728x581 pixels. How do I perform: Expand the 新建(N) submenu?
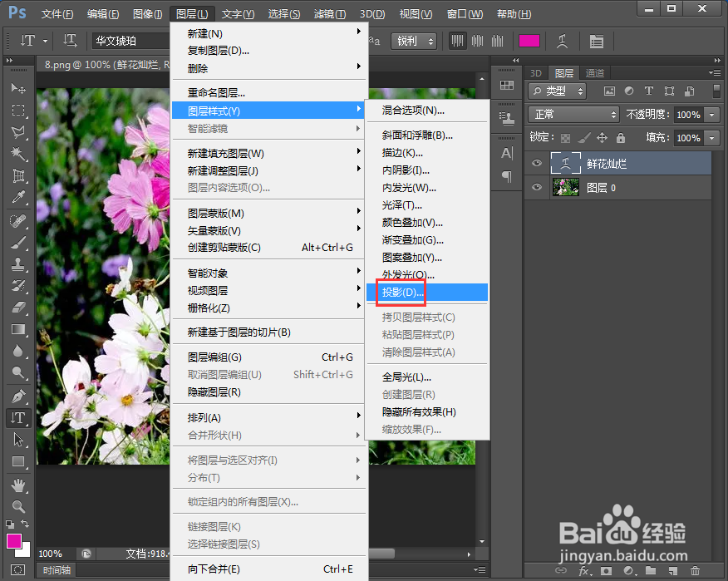[x=269, y=33]
